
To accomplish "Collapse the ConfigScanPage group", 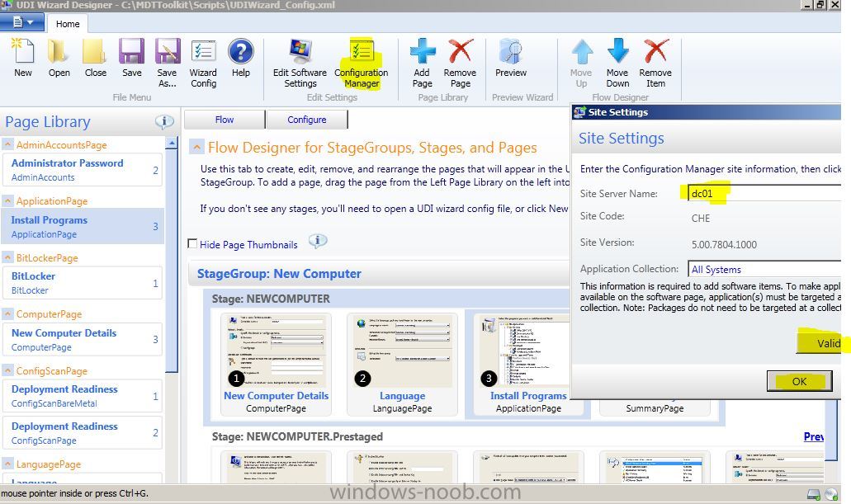I will pos(7,370).
